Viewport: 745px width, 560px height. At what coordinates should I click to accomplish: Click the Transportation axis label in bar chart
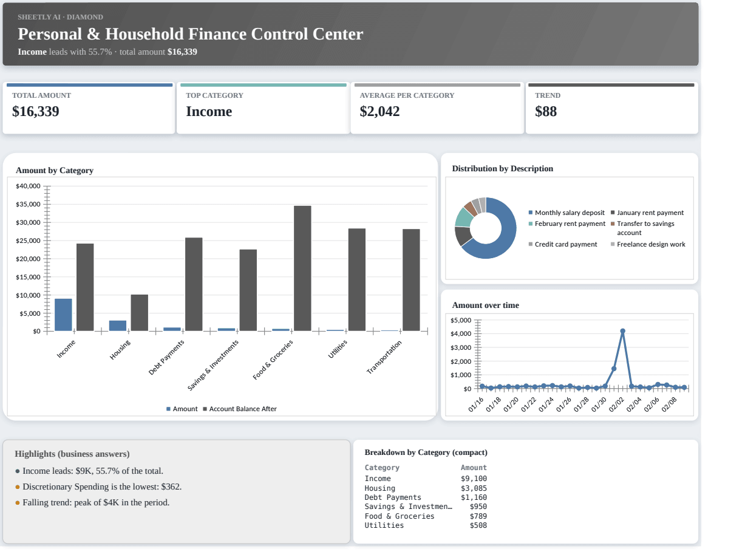[x=384, y=357]
